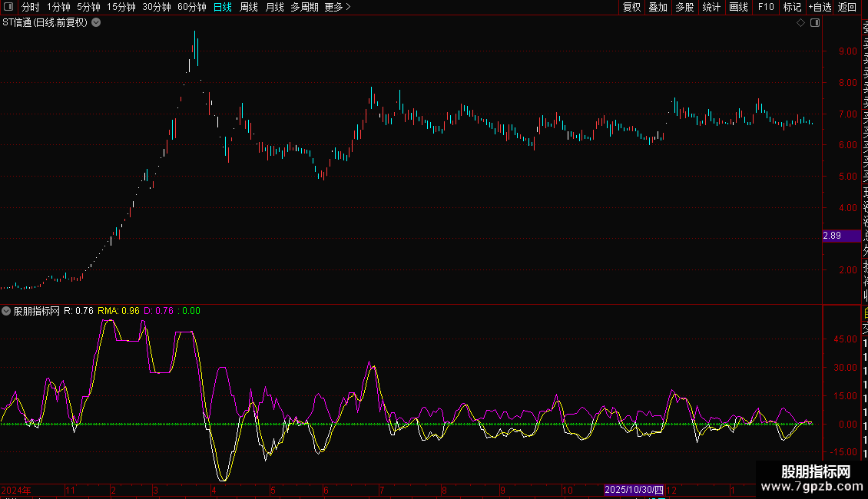
Task: Open the 复权 adjustment options
Action: click(631, 7)
